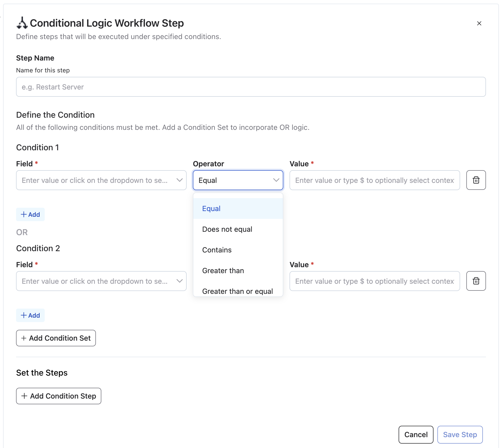This screenshot has width=502, height=448.
Task: Pick the Contains operator option
Action: 217,250
